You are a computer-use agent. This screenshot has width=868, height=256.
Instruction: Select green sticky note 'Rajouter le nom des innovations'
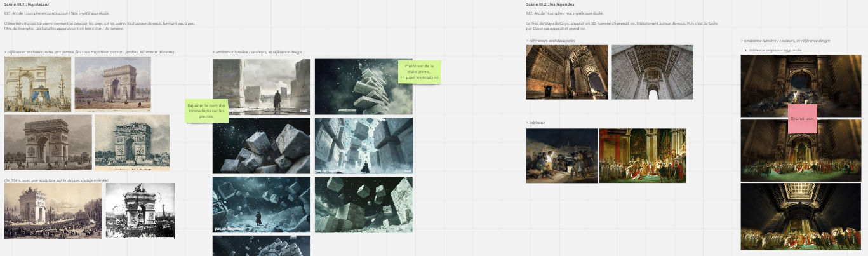click(206, 111)
